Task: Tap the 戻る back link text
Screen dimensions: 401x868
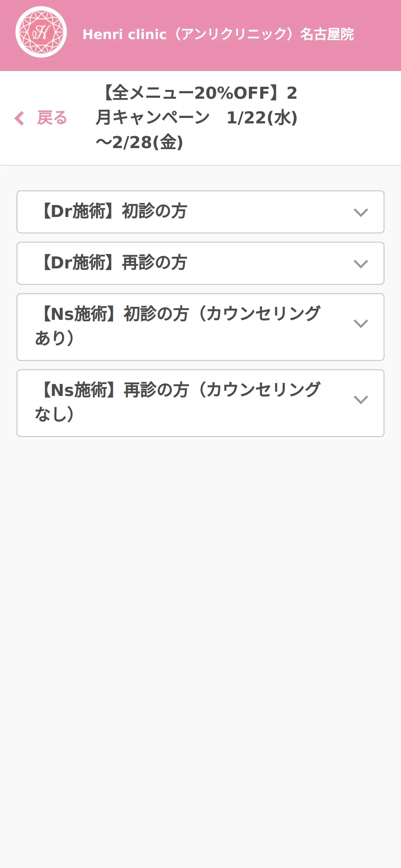Action: pyautogui.click(x=52, y=118)
